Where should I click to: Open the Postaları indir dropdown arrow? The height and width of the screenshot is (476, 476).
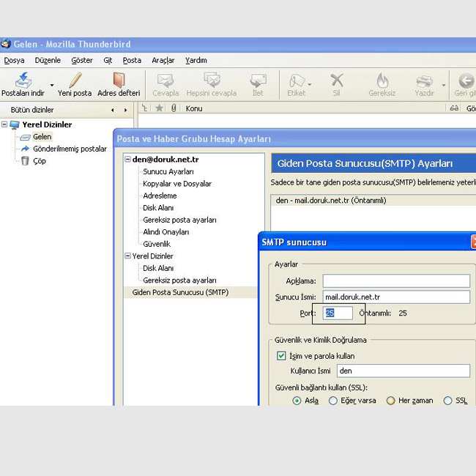coord(52,85)
